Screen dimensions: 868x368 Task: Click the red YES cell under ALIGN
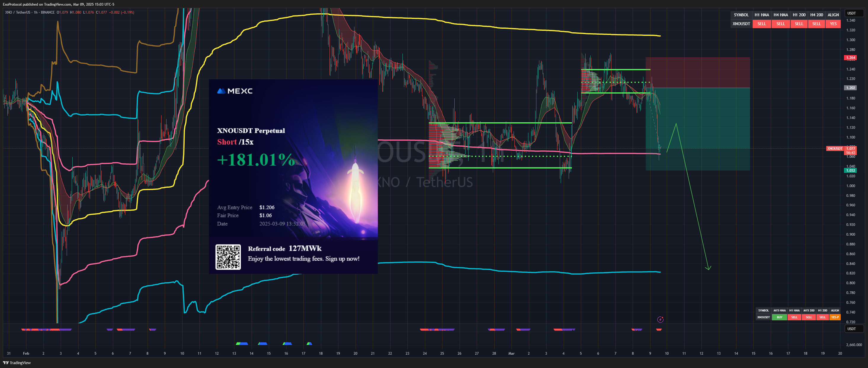[x=833, y=24]
